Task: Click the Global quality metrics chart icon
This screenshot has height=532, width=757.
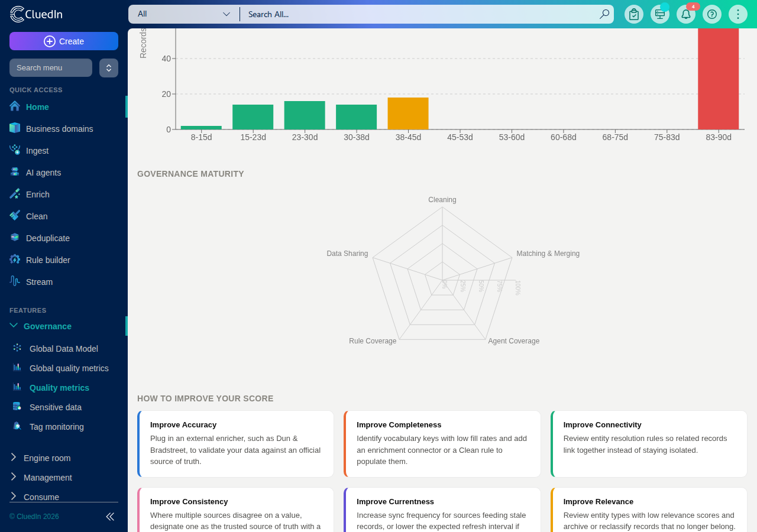Action: coord(17,368)
